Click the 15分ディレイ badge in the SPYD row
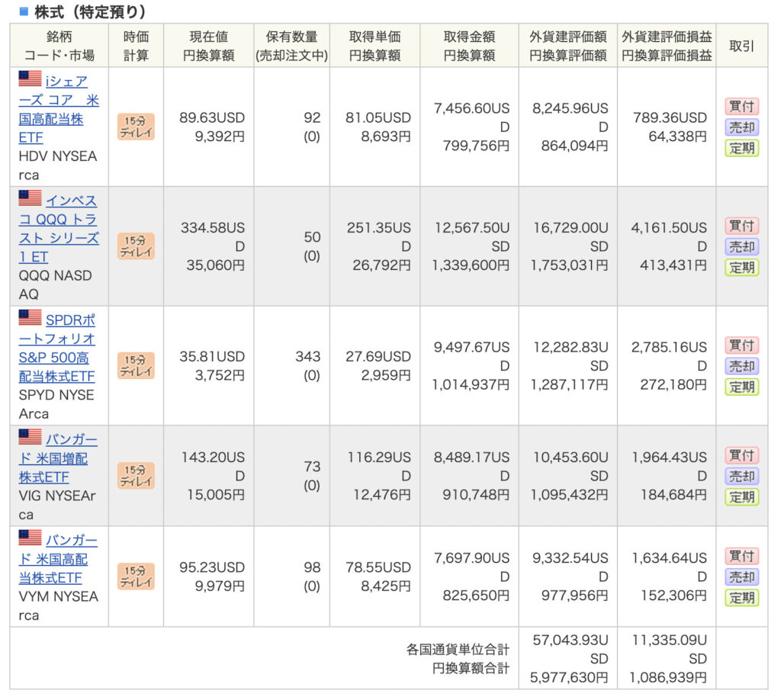 (x=136, y=366)
